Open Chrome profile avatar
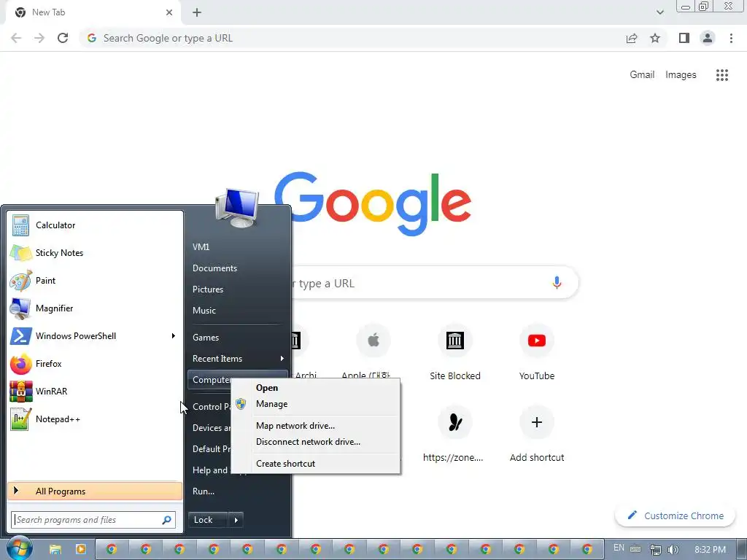The width and height of the screenshot is (747, 560). [708, 38]
